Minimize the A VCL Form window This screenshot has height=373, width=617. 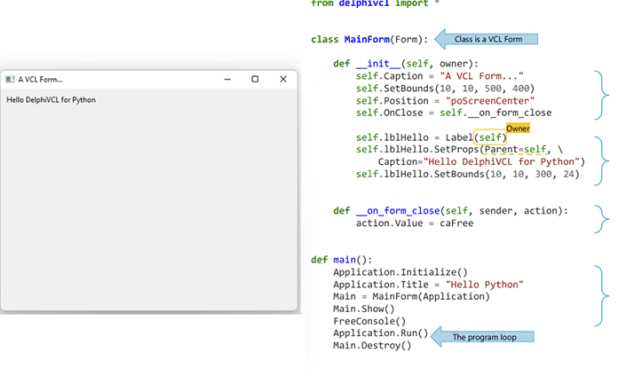tap(227, 79)
